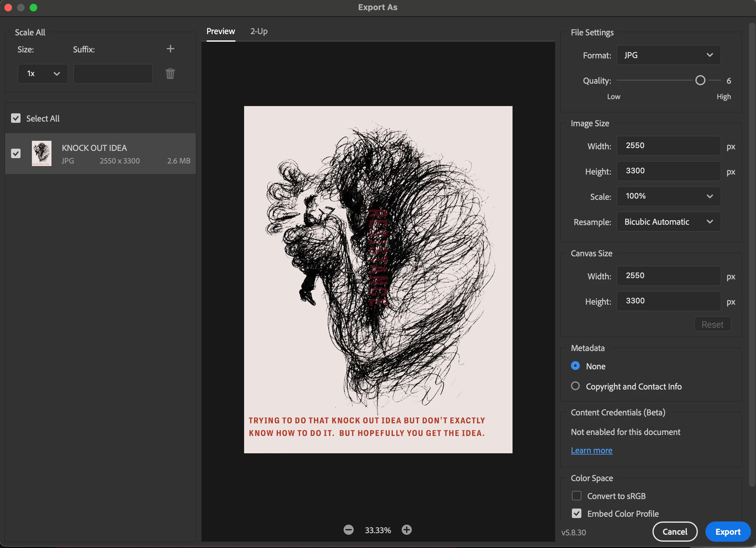Open the Learn more link
Screen dimensions: 756x548
coord(591,450)
